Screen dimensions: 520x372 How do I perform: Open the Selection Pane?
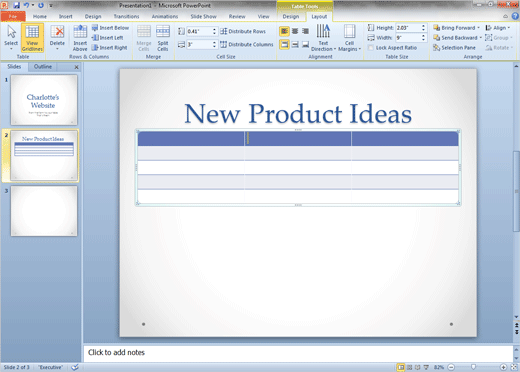click(x=454, y=48)
